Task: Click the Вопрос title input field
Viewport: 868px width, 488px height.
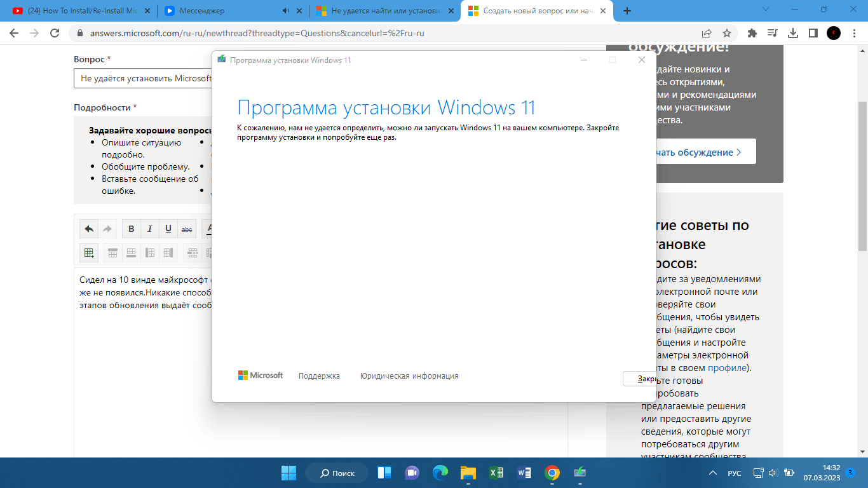Action: [142, 78]
